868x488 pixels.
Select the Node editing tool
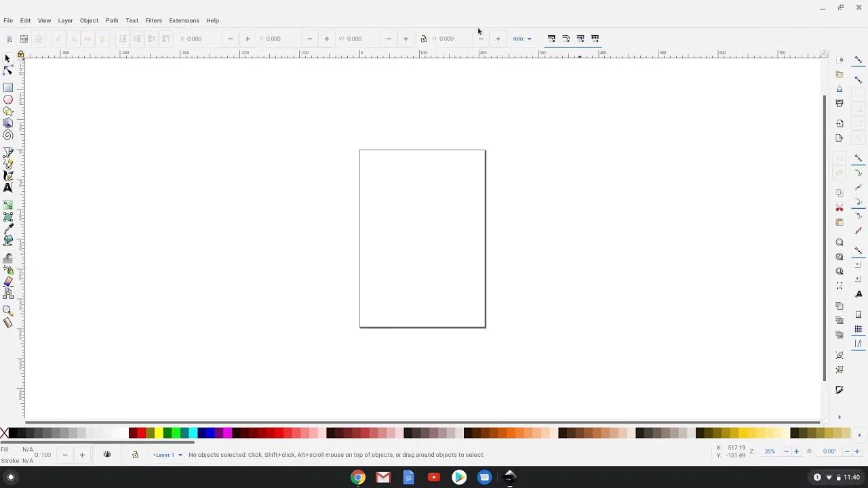click(x=8, y=71)
